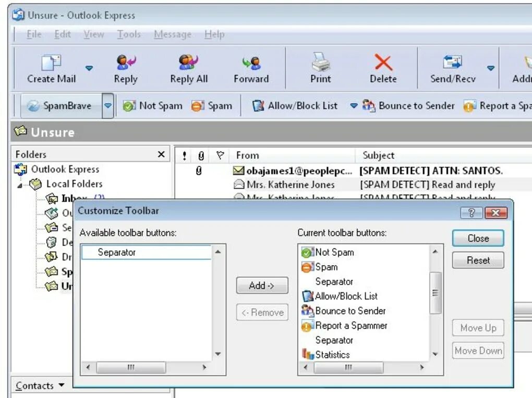Select Allow/Block List in current buttons list
This screenshot has width=532, height=398.
pos(340,296)
